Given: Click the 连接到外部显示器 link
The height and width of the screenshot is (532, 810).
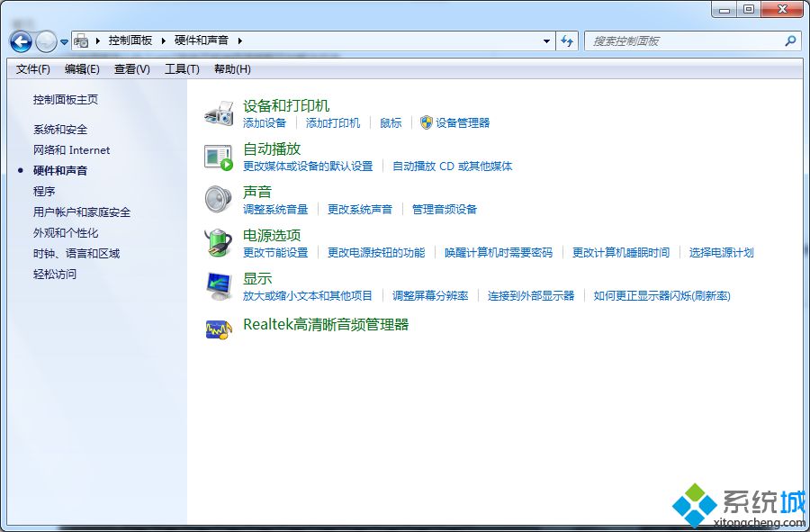Looking at the screenshot, I should click(x=531, y=295).
